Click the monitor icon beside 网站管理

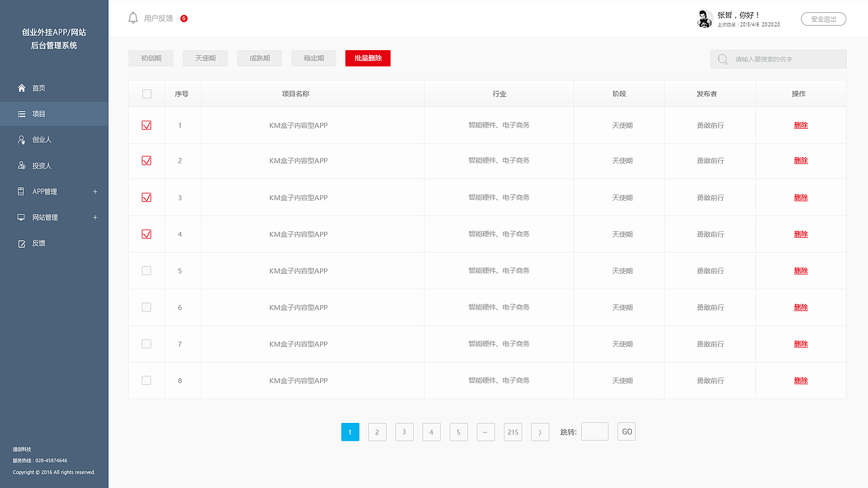[22, 218]
